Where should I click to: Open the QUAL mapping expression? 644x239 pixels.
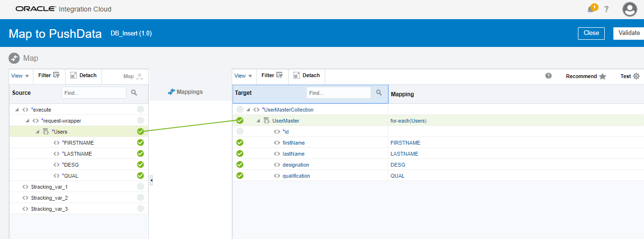(397, 176)
